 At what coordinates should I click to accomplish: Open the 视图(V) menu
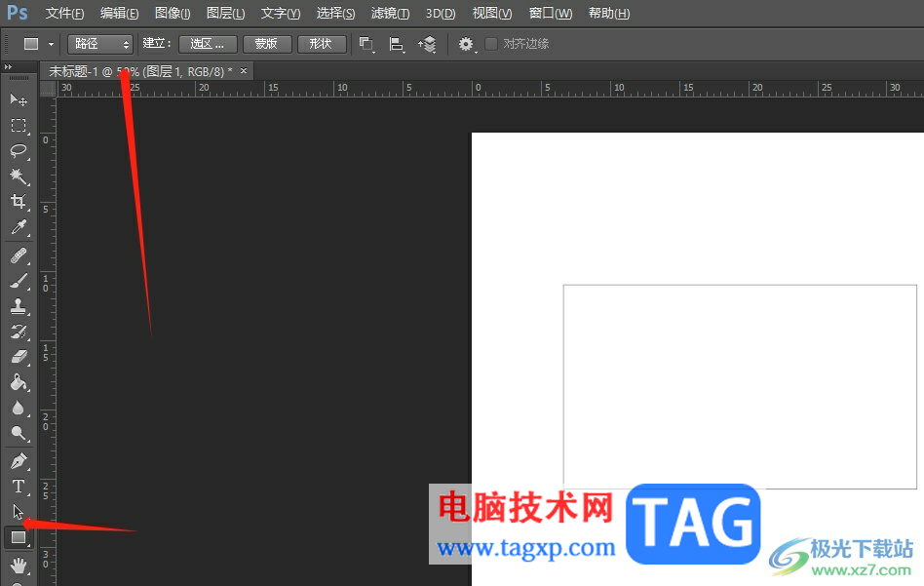tap(492, 13)
